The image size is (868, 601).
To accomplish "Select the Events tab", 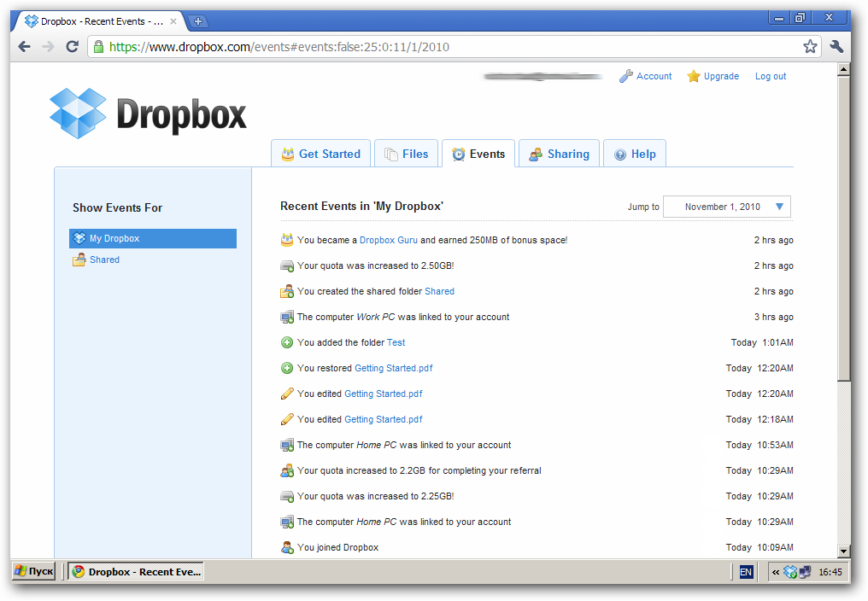I will coord(478,154).
